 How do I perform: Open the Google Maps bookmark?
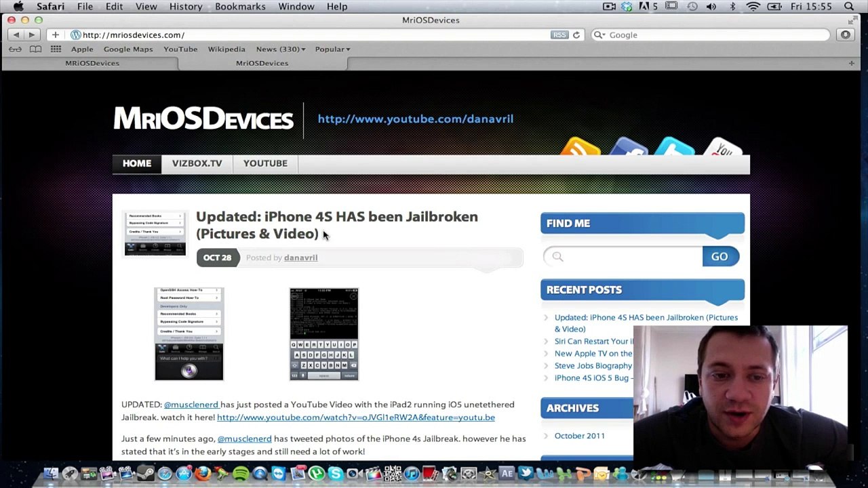click(x=128, y=49)
